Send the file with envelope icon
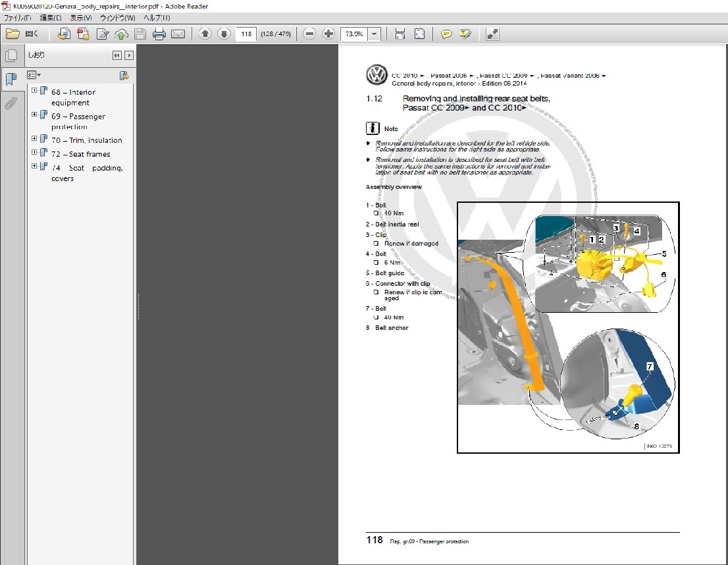The height and width of the screenshot is (565, 728). [178, 34]
